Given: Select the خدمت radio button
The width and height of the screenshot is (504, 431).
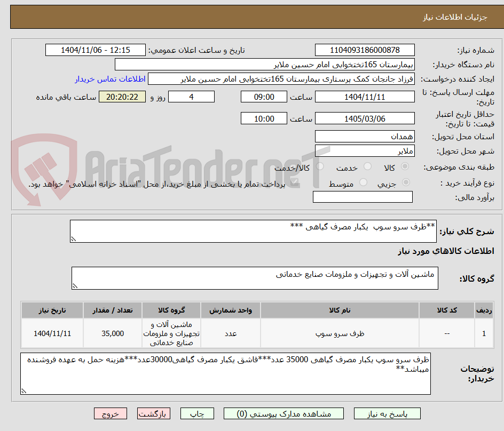Looking at the screenshot, I should click(x=367, y=166).
